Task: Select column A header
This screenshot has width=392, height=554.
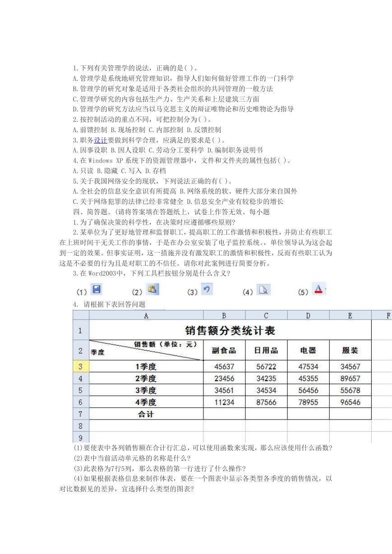Action: [146, 315]
